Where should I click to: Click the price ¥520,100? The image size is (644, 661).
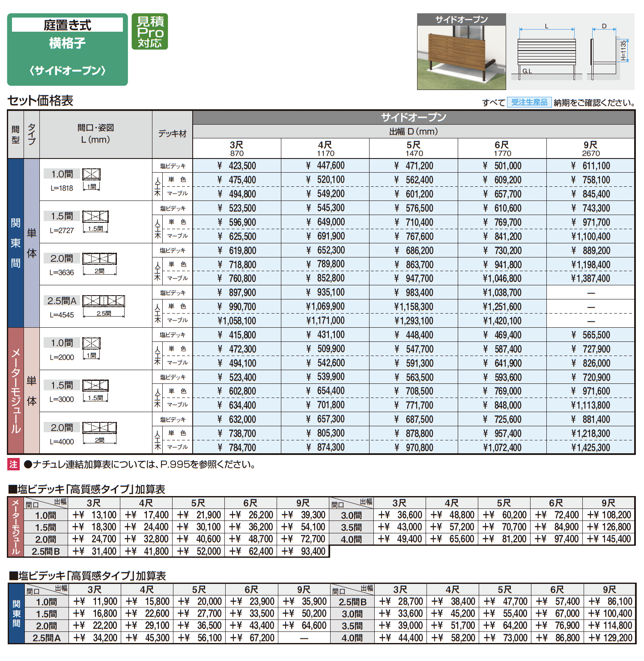point(325,180)
